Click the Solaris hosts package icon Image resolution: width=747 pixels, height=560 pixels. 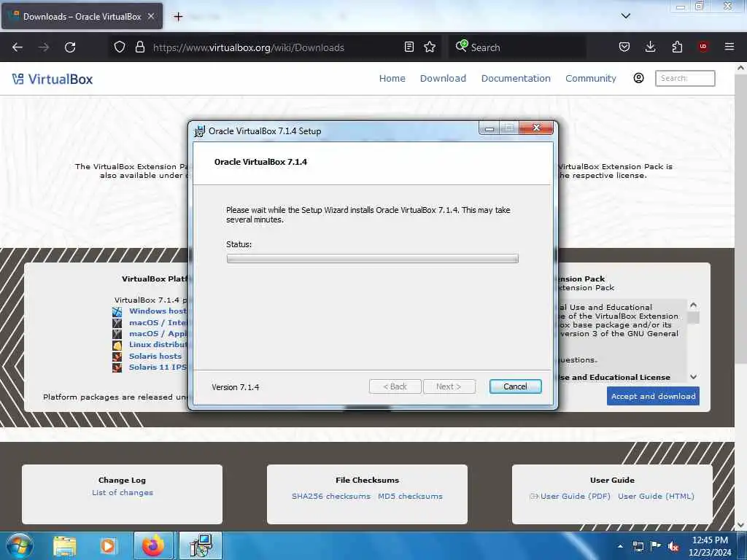117,357
